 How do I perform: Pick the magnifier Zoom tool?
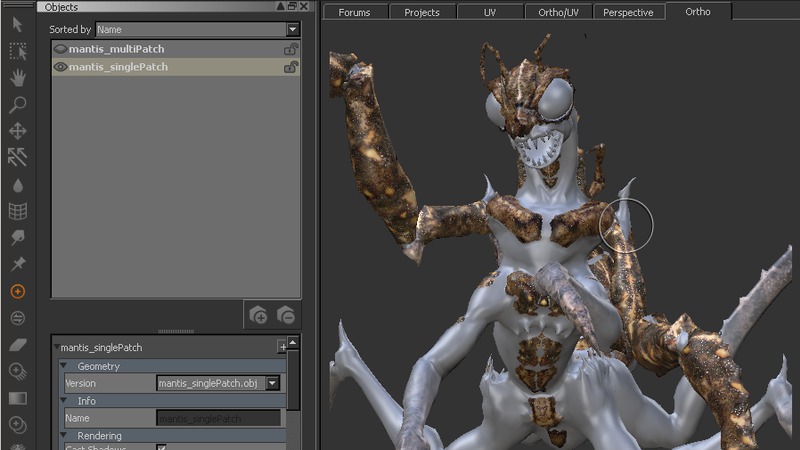[17, 104]
